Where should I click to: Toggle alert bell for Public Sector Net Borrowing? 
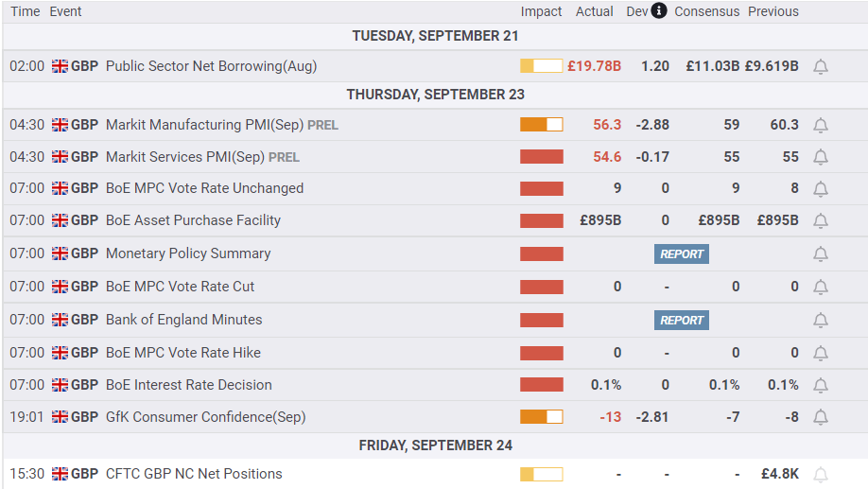click(x=821, y=66)
